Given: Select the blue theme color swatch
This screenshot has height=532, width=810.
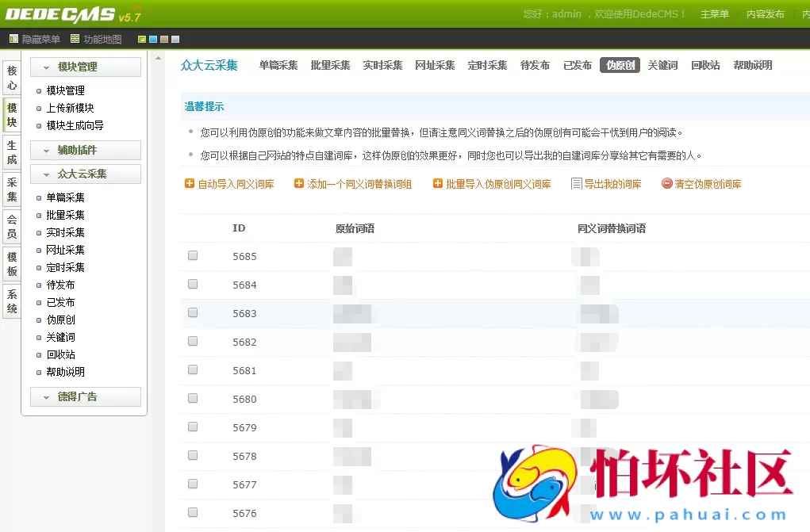Looking at the screenshot, I should [x=153, y=38].
